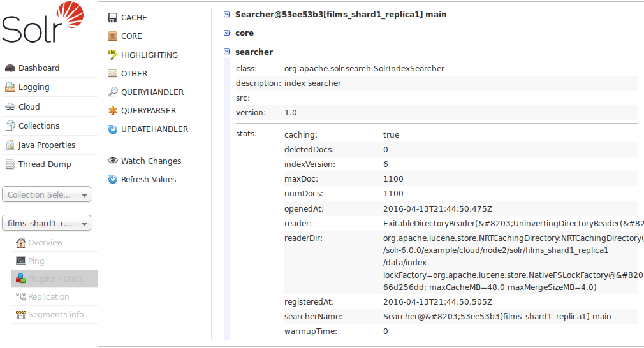
Task: Open Segments info for the core
Action: click(55, 314)
